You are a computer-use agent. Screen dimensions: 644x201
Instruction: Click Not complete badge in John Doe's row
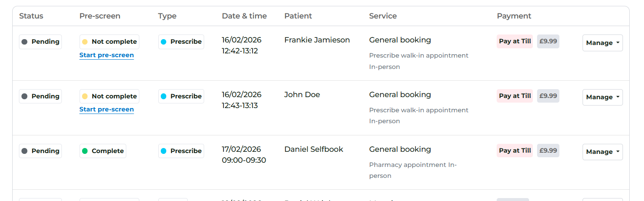click(109, 96)
